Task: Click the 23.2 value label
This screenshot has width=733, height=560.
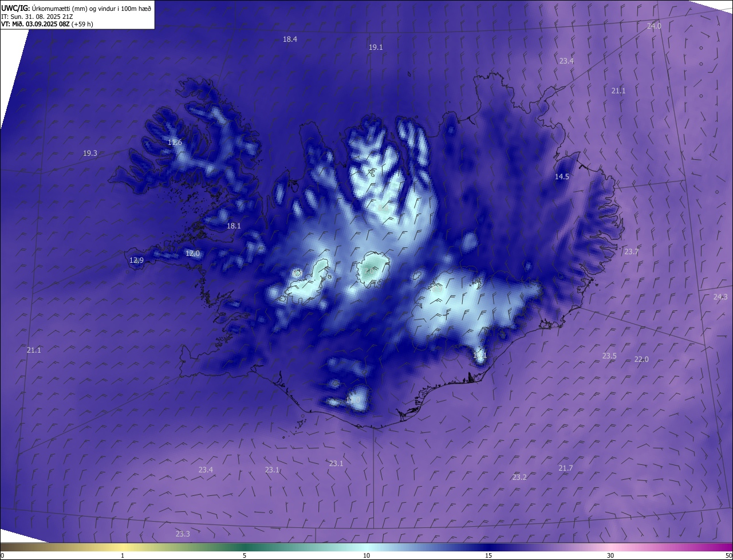Action: [x=519, y=478]
